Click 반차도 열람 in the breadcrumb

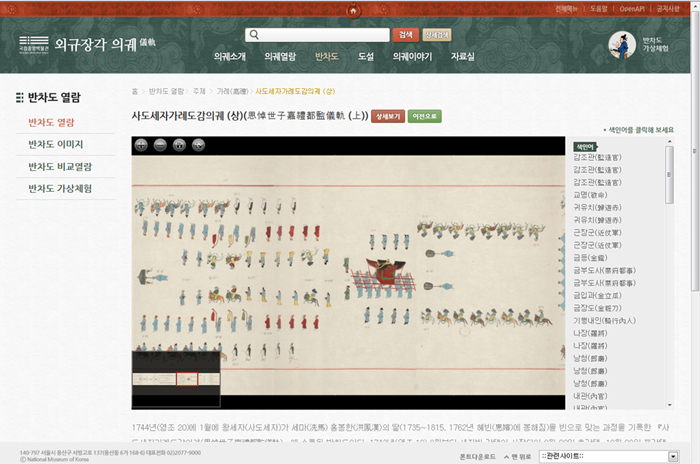pyautogui.click(x=166, y=91)
